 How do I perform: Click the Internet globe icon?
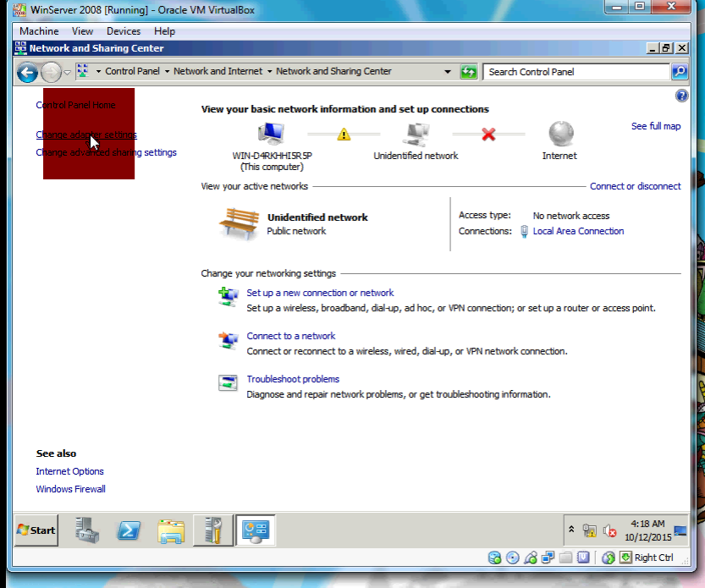560,134
